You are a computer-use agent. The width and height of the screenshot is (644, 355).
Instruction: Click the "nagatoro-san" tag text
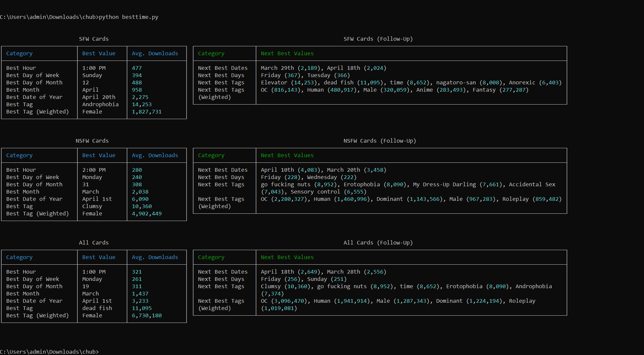[456, 82]
